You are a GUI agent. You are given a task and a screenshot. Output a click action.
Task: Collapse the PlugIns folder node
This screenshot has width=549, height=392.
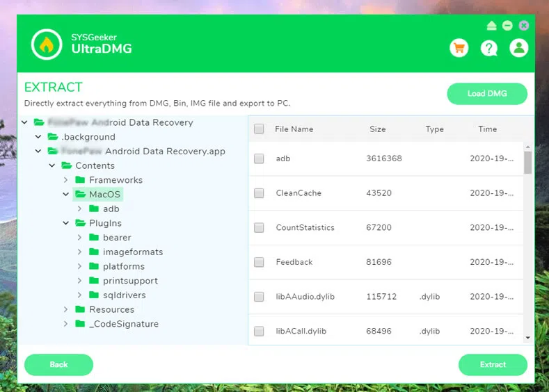[x=66, y=223]
